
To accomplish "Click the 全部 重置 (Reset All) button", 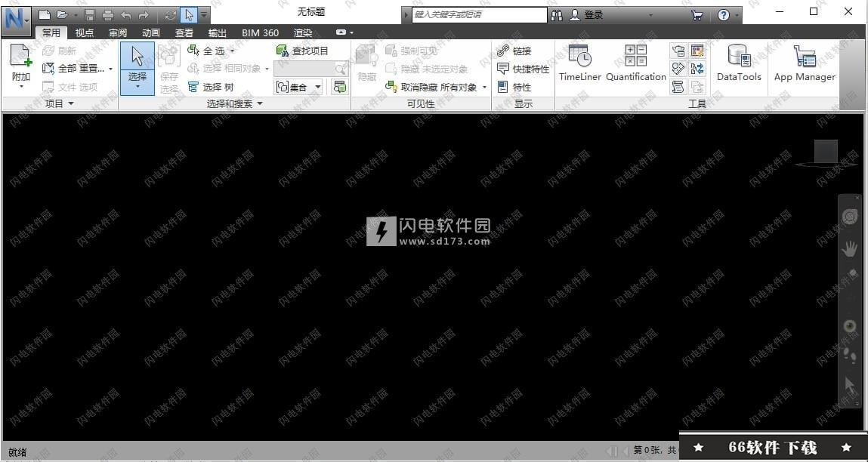I will [x=73, y=69].
